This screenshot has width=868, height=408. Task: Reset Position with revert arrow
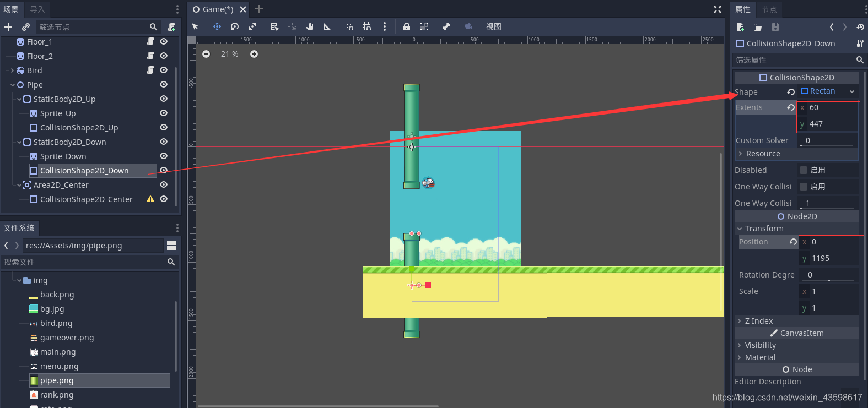793,242
